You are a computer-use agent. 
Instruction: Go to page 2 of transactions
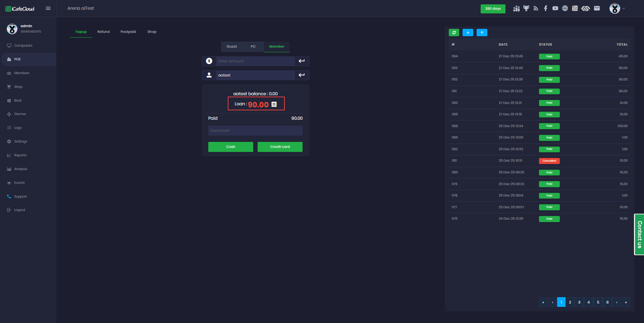(x=570, y=302)
